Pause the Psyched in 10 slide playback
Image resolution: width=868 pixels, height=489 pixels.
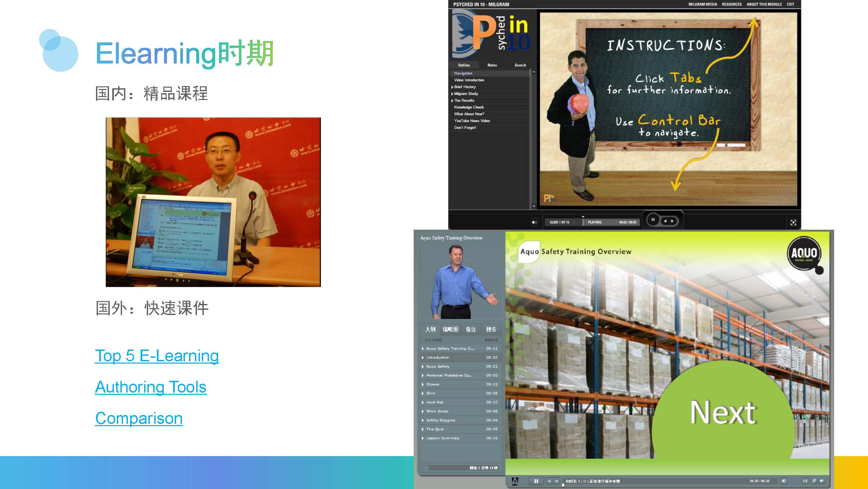(653, 220)
